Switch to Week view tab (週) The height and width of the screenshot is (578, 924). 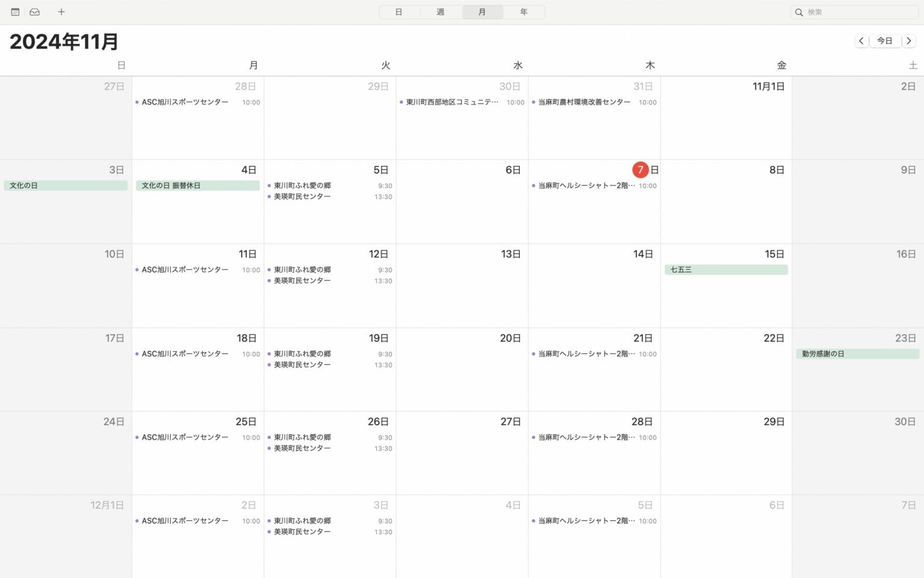(x=440, y=12)
